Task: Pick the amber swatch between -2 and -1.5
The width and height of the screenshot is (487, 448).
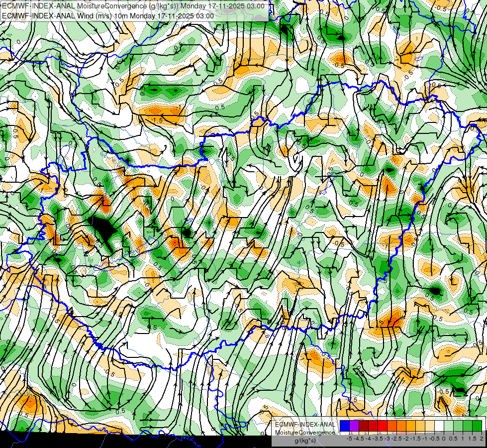Action: [x=410, y=426]
